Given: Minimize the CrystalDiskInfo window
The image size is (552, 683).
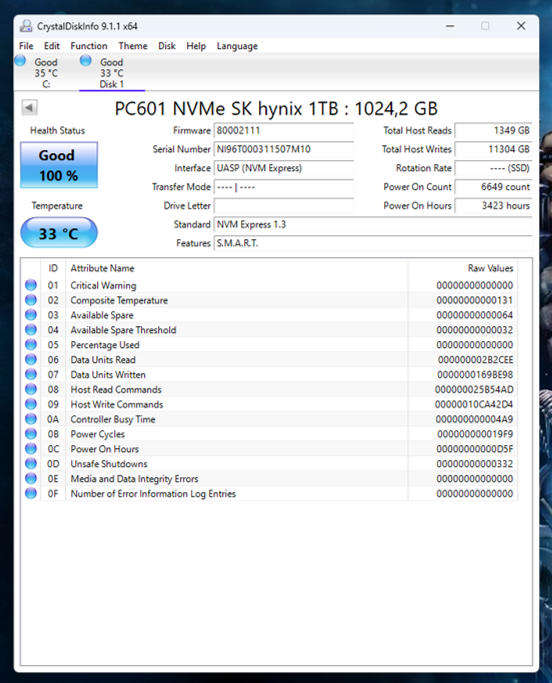Looking at the screenshot, I should [450, 26].
